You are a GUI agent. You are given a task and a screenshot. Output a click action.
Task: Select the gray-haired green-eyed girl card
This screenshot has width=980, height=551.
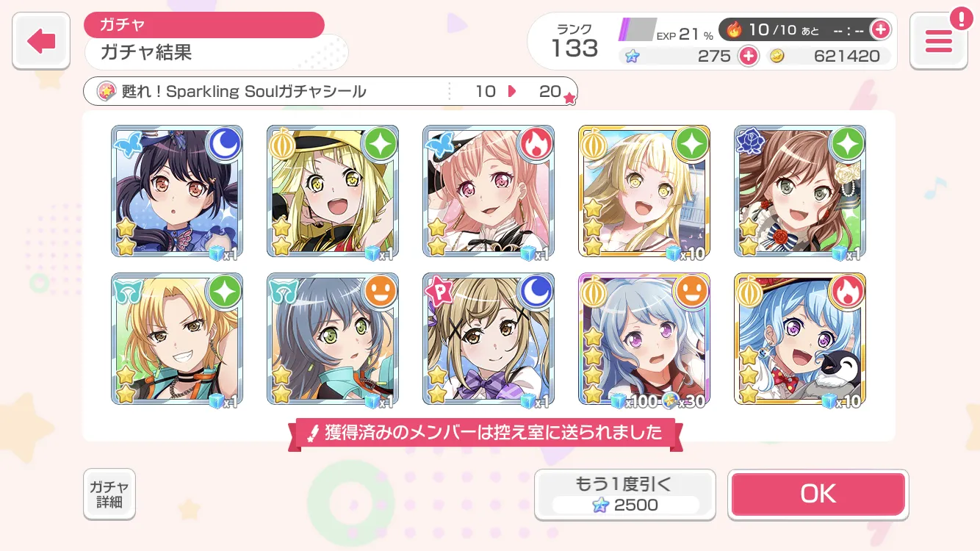tap(333, 339)
